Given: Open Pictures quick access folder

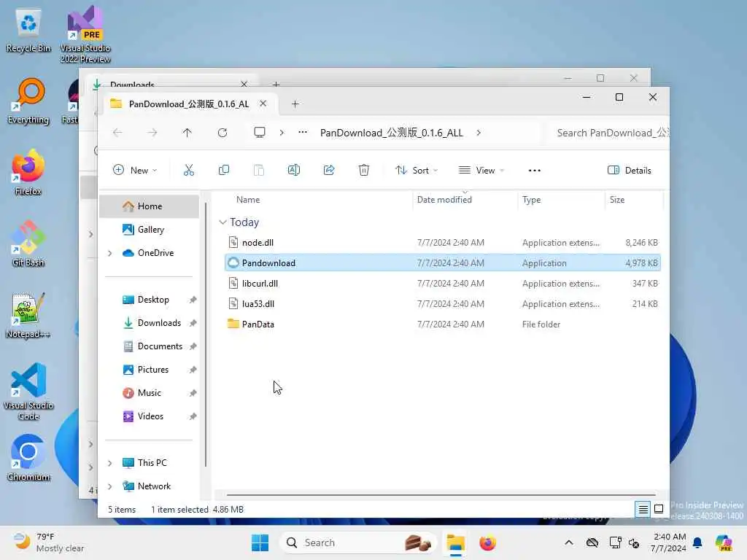Looking at the screenshot, I should click(149, 370).
